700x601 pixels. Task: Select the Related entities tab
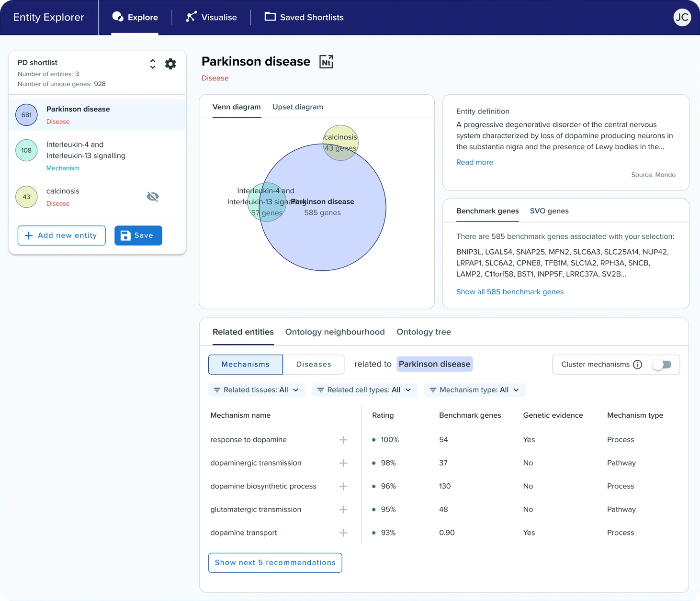click(243, 332)
